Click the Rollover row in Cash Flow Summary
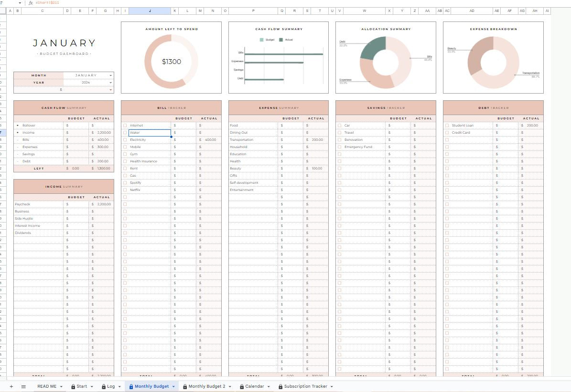Image resolution: width=571 pixels, height=392 pixels. coord(64,125)
